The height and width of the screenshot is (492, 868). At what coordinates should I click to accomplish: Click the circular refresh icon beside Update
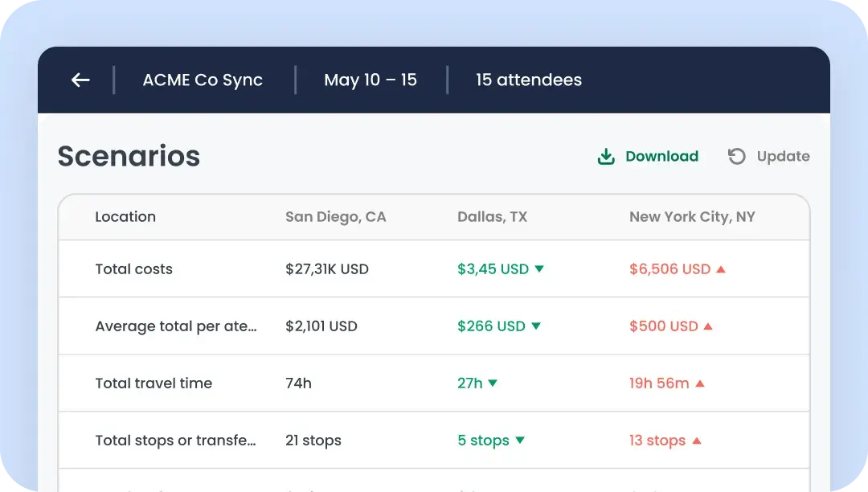coord(737,157)
